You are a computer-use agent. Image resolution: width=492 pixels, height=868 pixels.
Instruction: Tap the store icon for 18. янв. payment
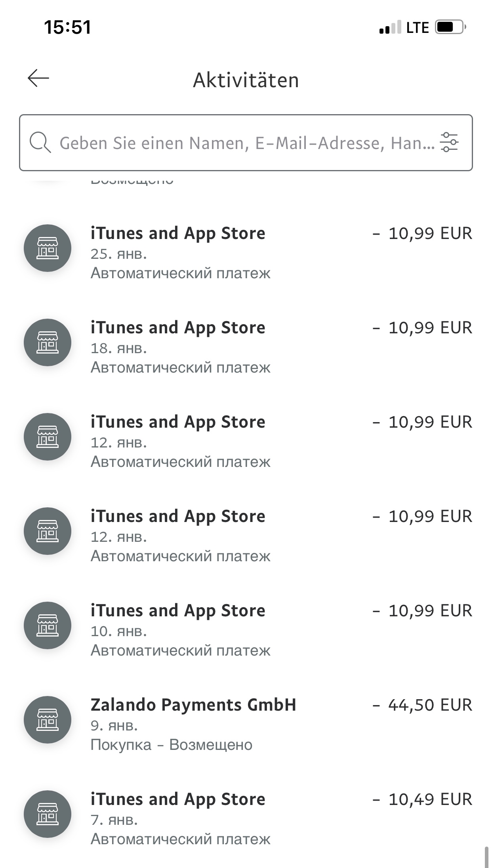click(48, 342)
